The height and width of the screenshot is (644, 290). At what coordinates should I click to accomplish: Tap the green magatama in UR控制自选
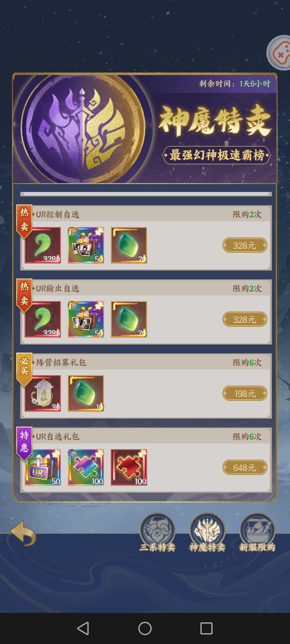(43, 245)
